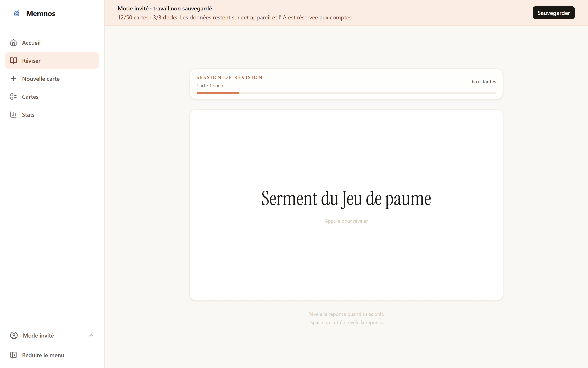Reveal the Serment du Jeu de paume flashcard

pyautogui.click(x=346, y=205)
